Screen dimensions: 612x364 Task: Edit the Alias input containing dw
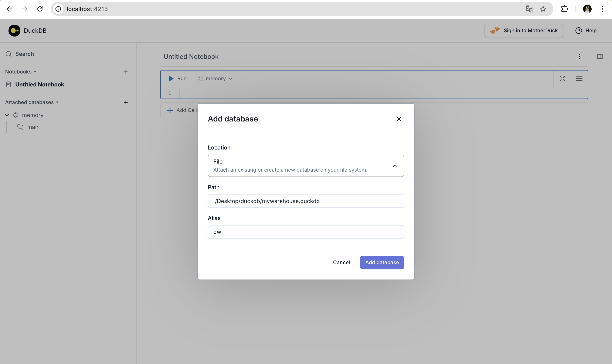coord(306,231)
